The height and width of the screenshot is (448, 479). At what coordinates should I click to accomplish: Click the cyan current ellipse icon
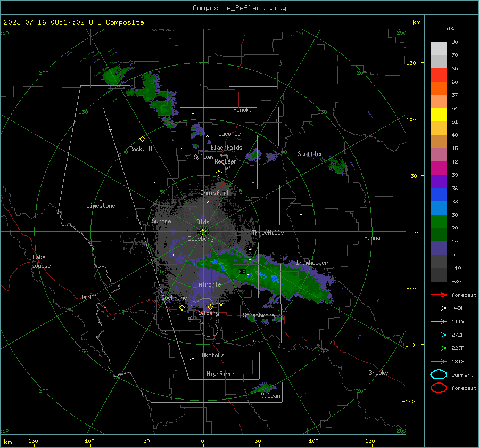(439, 374)
